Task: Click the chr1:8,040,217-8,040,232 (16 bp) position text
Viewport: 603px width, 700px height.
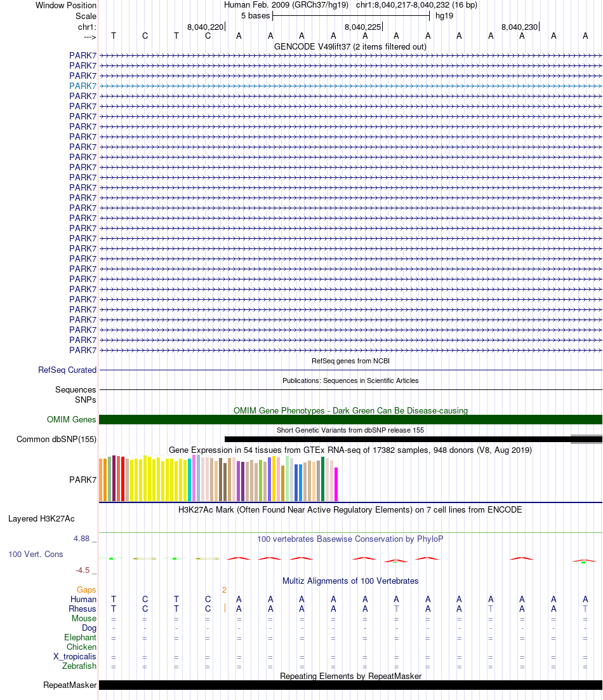Action: tap(416, 5)
